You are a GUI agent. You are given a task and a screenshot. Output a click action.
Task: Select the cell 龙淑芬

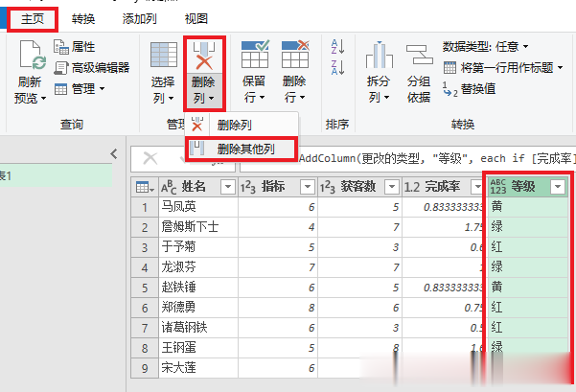[x=198, y=267]
